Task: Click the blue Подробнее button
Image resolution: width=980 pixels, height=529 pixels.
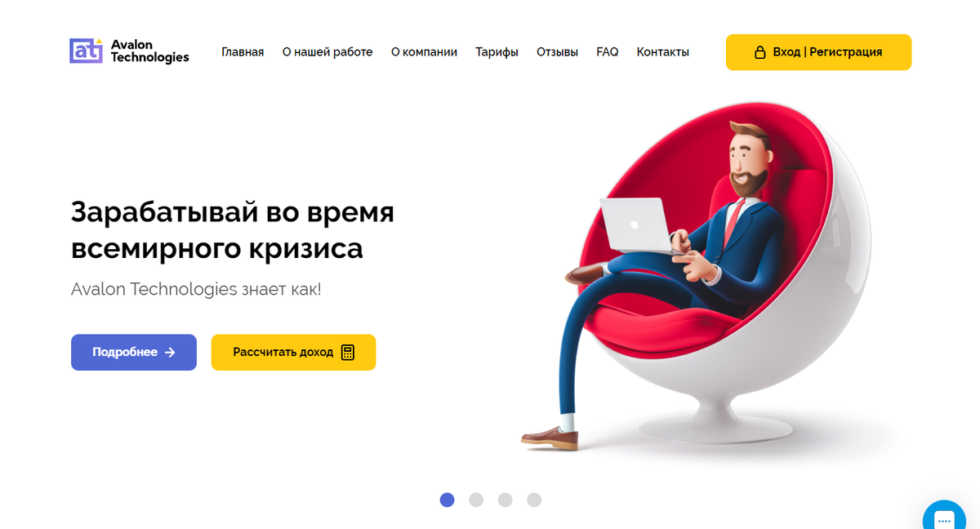Action: coord(134,353)
